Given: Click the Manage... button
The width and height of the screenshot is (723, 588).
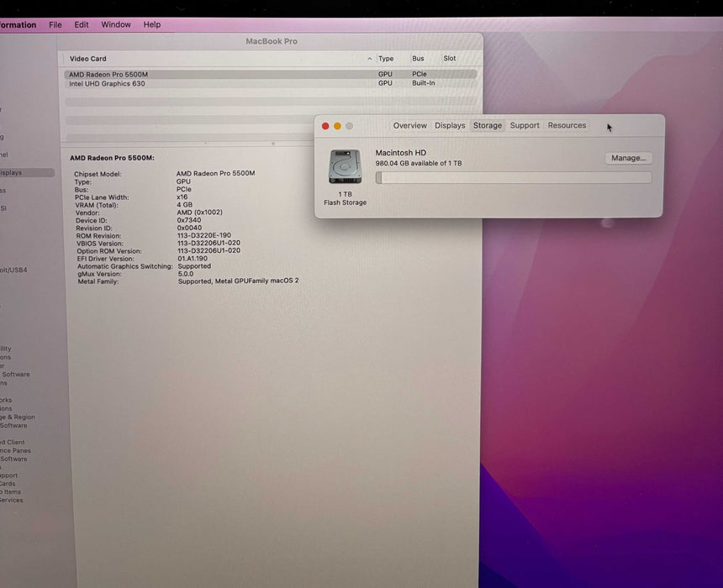Looking at the screenshot, I should click(x=628, y=158).
